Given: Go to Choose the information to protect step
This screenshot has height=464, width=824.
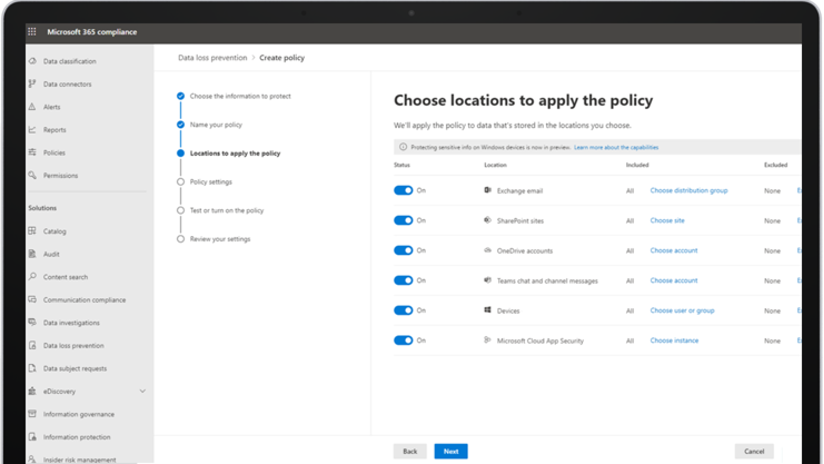Looking at the screenshot, I should (240, 96).
